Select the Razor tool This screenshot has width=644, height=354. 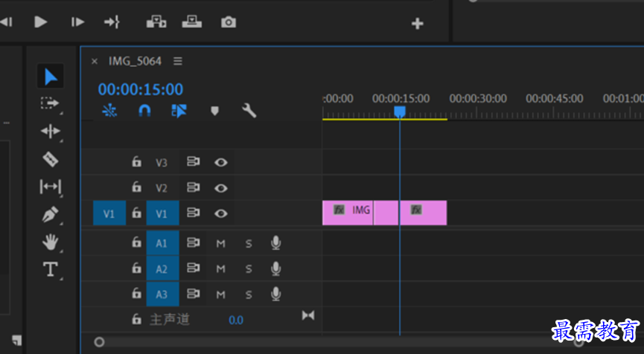51,159
